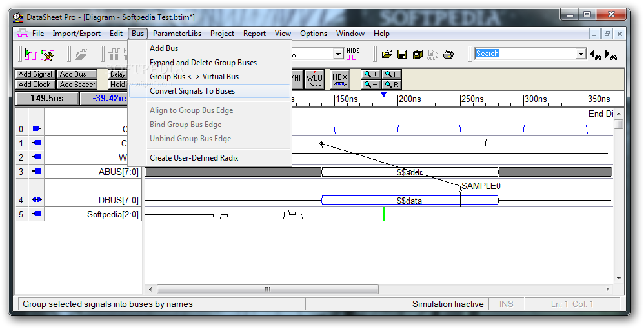This screenshot has height=329, width=644.
Task: Click the direction icon beside Softpedia[2:0]
Action: (x=37, y=214)
